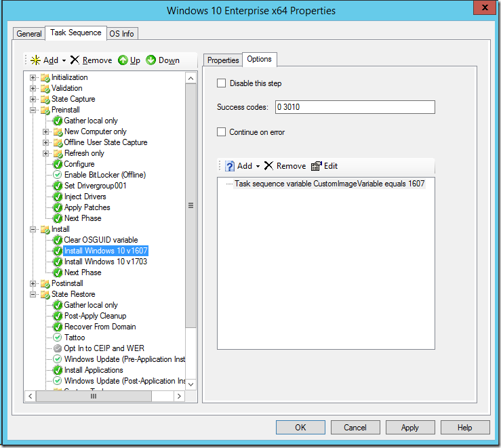Click the vertical scrollbar thumb of the tree
501x448 pixels.
(x=191, y=205)
